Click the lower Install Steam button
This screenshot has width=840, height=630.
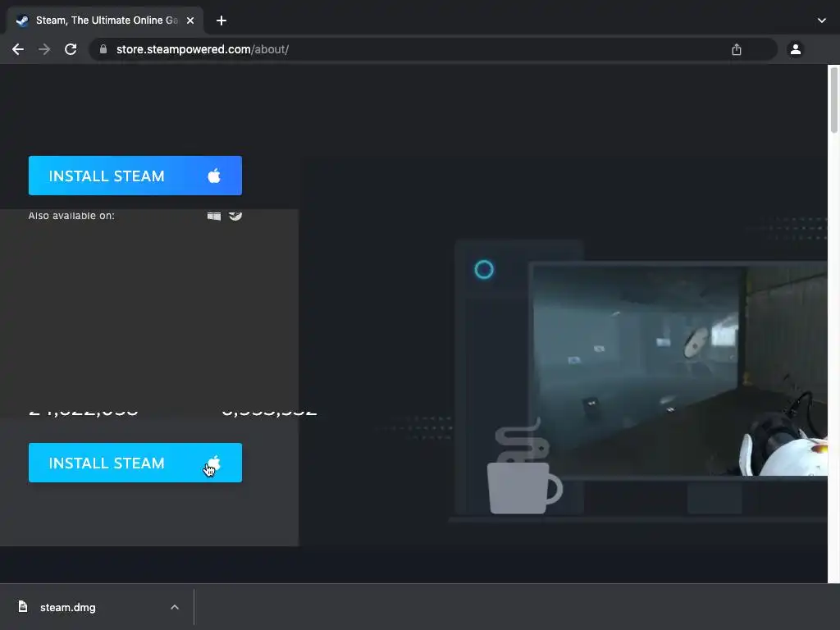[135, 463]
